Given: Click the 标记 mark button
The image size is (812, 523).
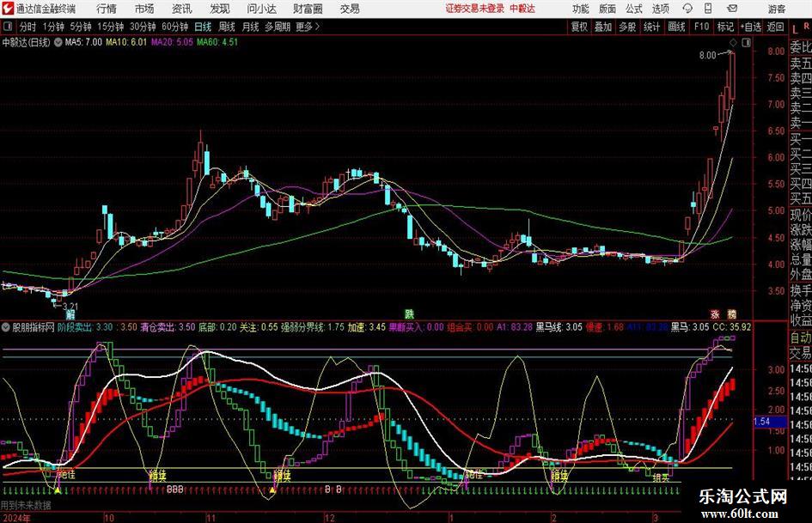Looking at the screenshot, I should tap(725, 27).
